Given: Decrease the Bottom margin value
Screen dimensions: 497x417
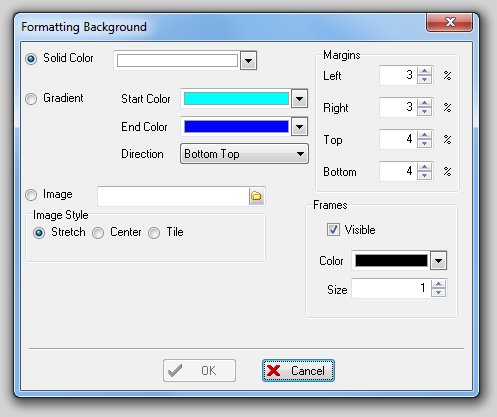Looking at the screenshot, I should pos(424,175).
